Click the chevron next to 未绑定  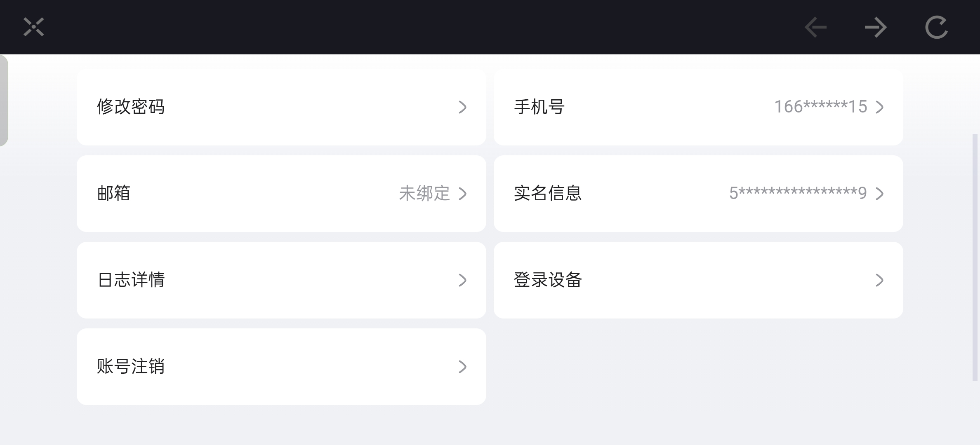pos(462,194)
